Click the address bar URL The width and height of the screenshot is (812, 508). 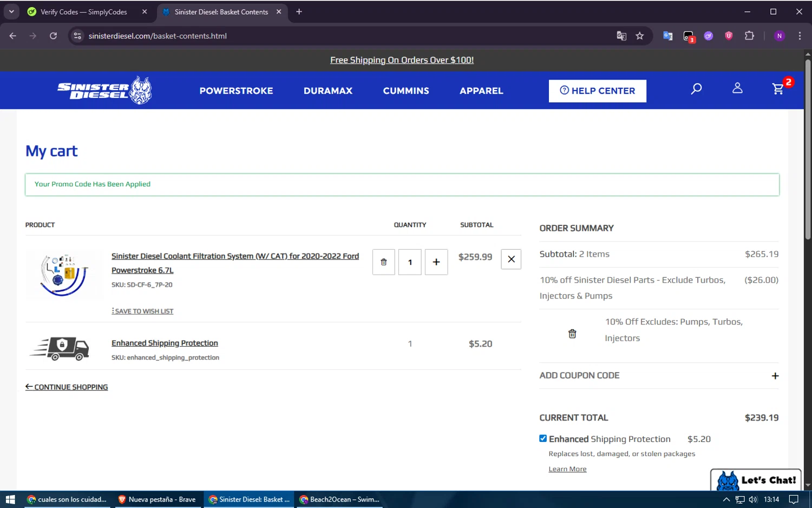click(158, 36)
